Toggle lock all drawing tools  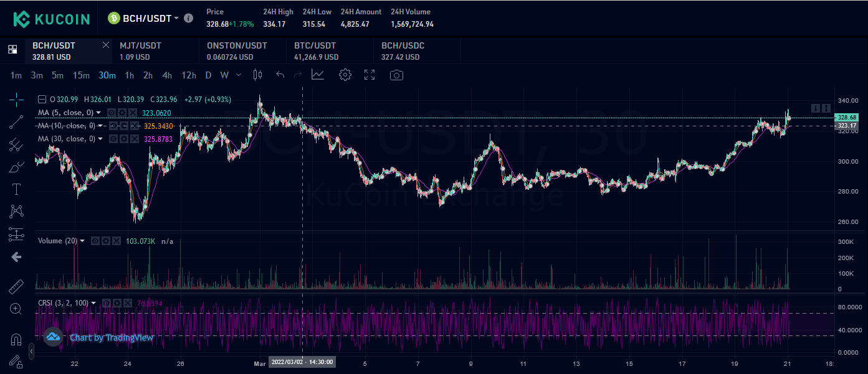click(x=17, y=362)
